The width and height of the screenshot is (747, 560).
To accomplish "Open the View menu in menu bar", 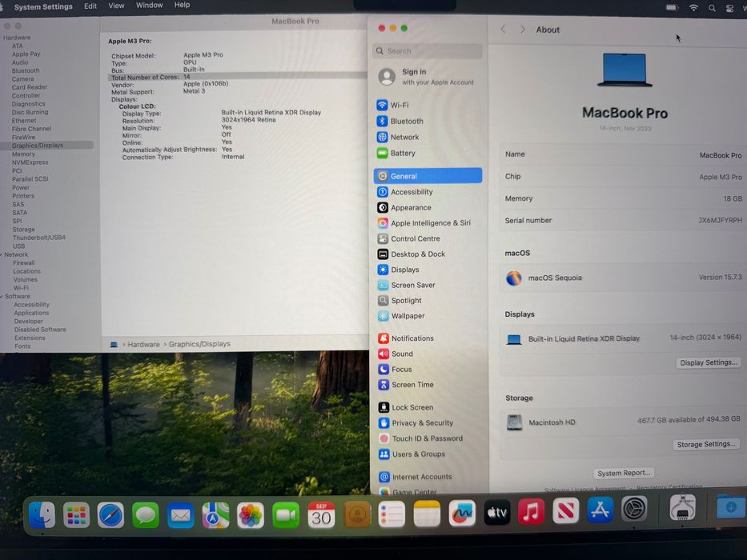I will (x=116, y=6).
